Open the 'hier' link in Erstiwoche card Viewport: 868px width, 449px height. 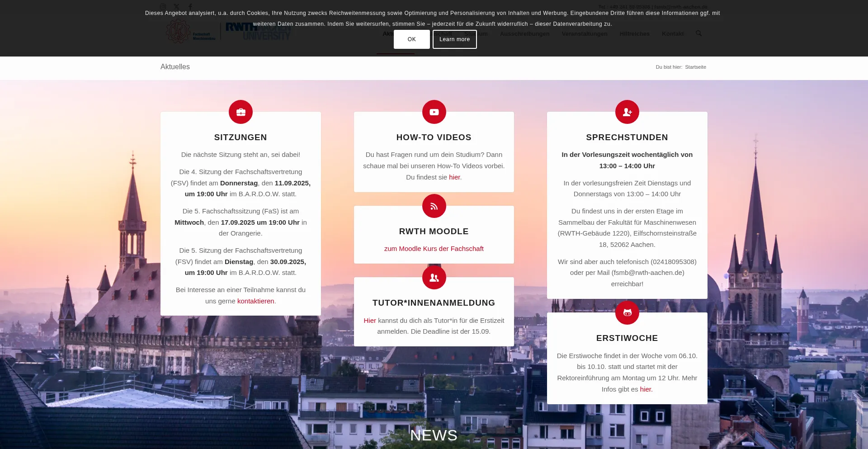coord(646,389)
